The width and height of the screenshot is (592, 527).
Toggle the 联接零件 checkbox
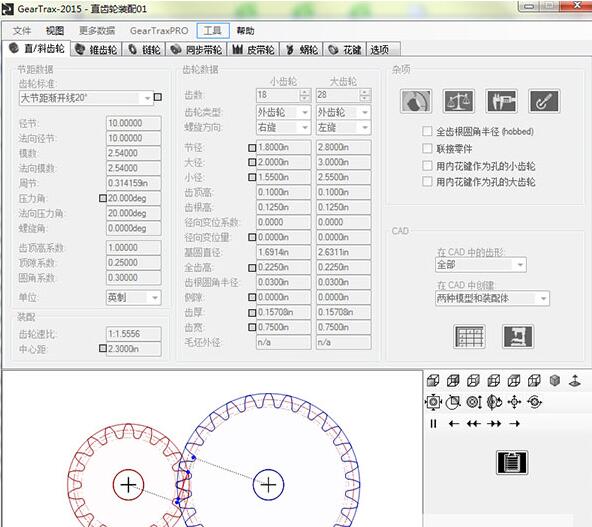tap(427, 148)
